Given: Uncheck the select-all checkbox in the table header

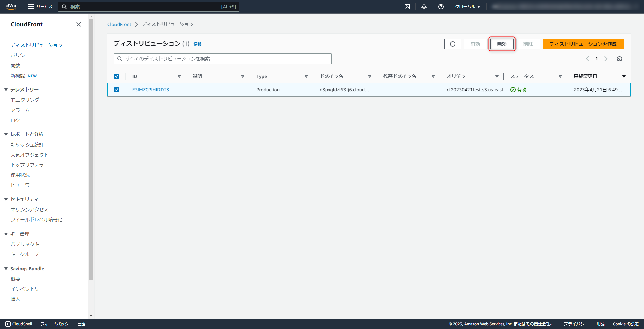Looking at the screenshot, I should (117, 76).
